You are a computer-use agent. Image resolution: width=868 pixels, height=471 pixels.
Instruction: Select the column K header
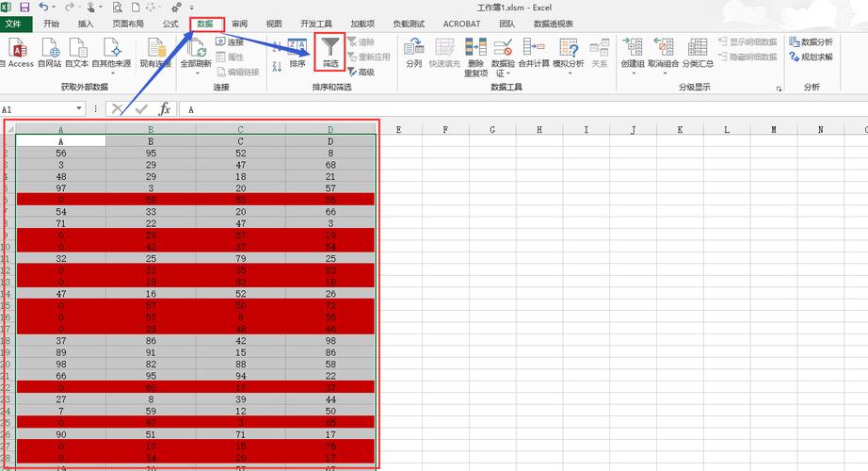[680, 129]
